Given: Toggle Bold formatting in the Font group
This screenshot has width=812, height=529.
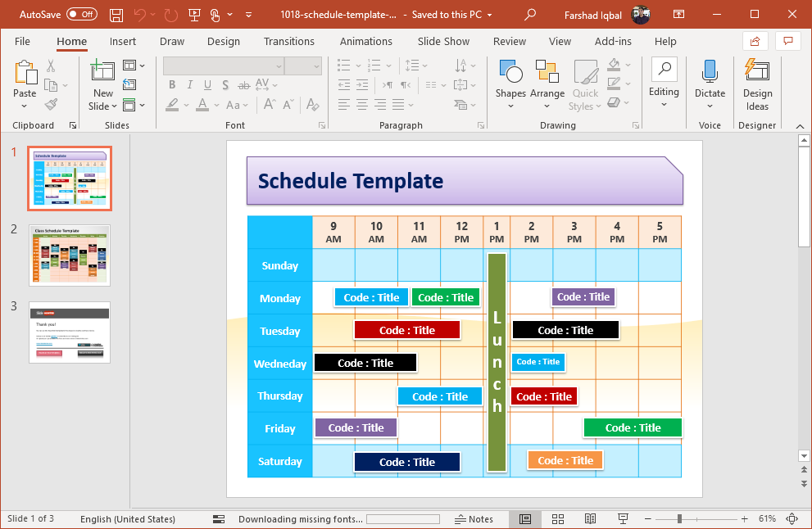Looking at the screenshot, I should [x=172, y=85].
